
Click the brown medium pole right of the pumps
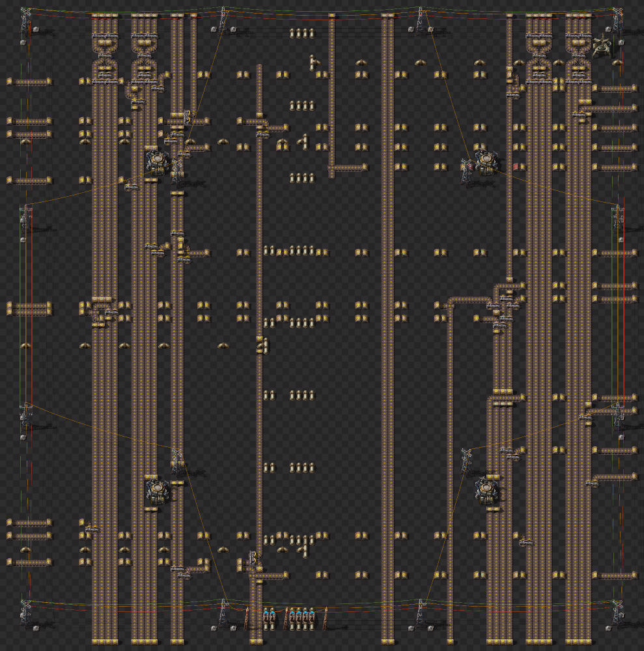[326, 617]
